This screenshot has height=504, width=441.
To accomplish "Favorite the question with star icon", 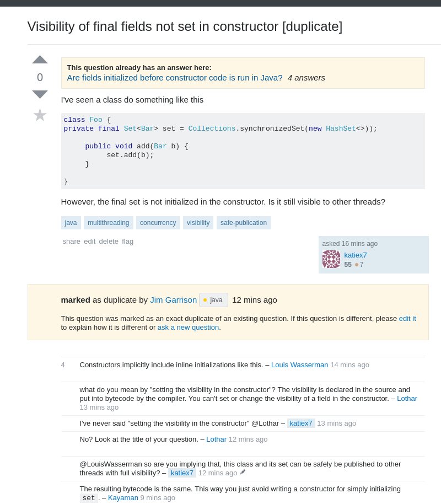I will 40,115.
